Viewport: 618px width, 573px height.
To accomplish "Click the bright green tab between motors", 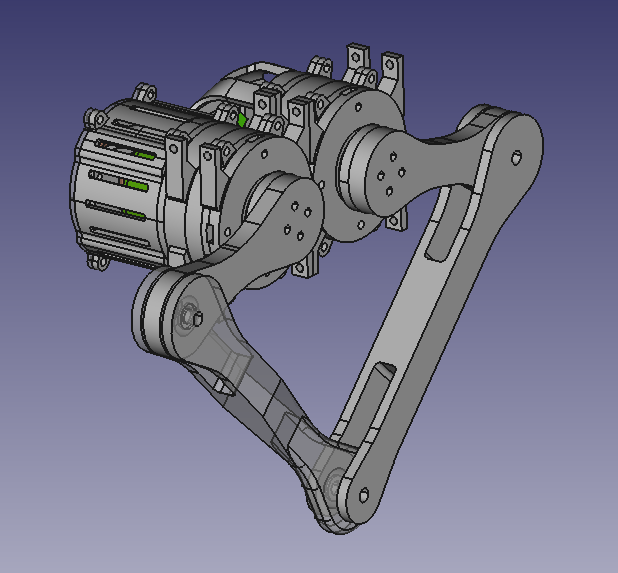I will (241, 118).
